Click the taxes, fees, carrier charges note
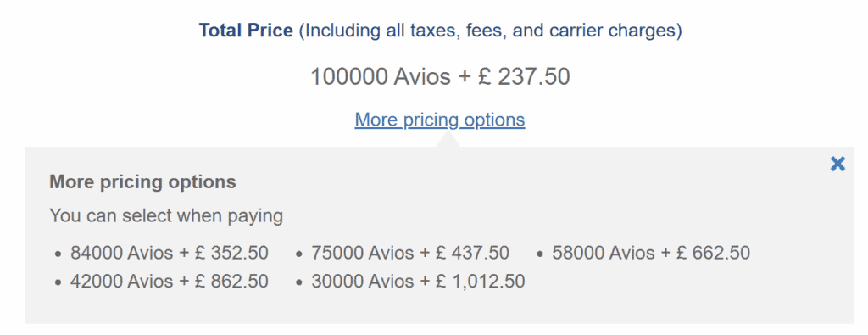The height and width of the screenshot is (335, 868). click(491, 31)
